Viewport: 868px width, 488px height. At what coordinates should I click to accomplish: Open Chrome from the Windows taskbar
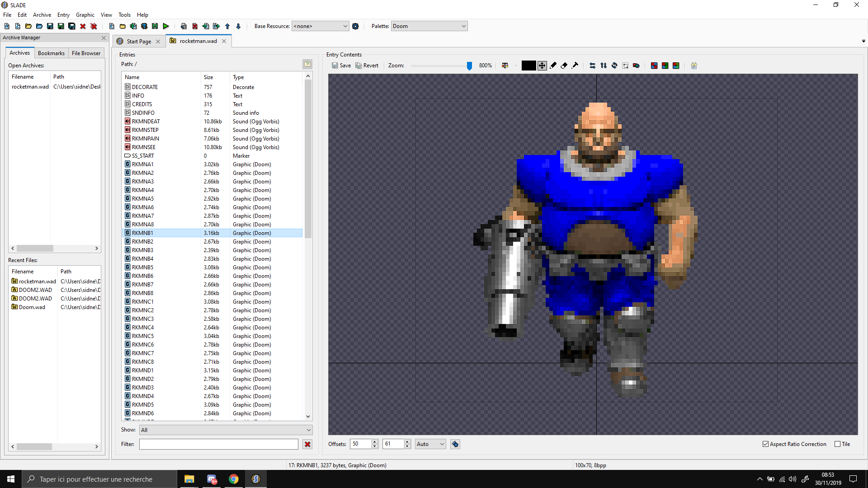click(x=234, y=479)
